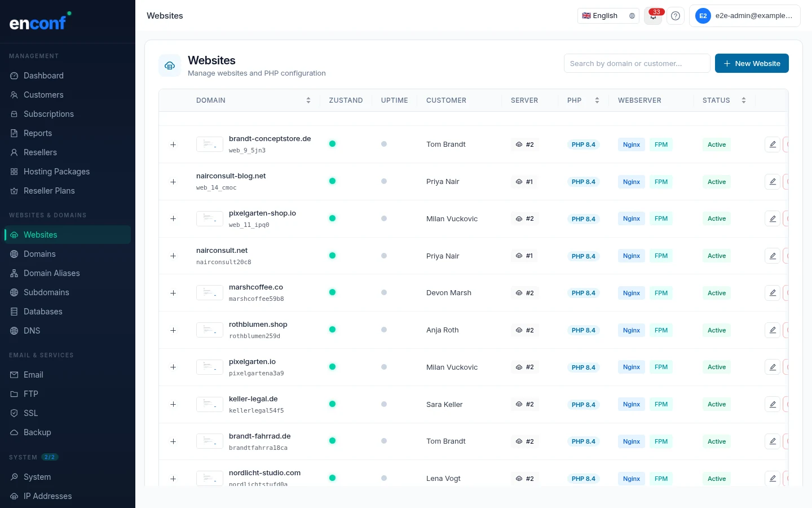
Task: Click the nordlicht-studio.com domain name
Action: pos(264,473)
